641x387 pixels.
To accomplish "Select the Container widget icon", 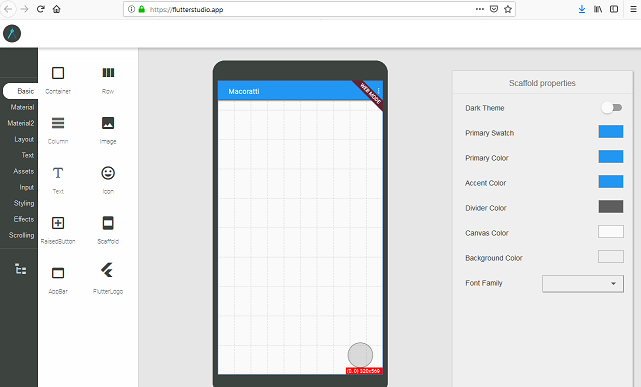I will click(x=58, y=73).
